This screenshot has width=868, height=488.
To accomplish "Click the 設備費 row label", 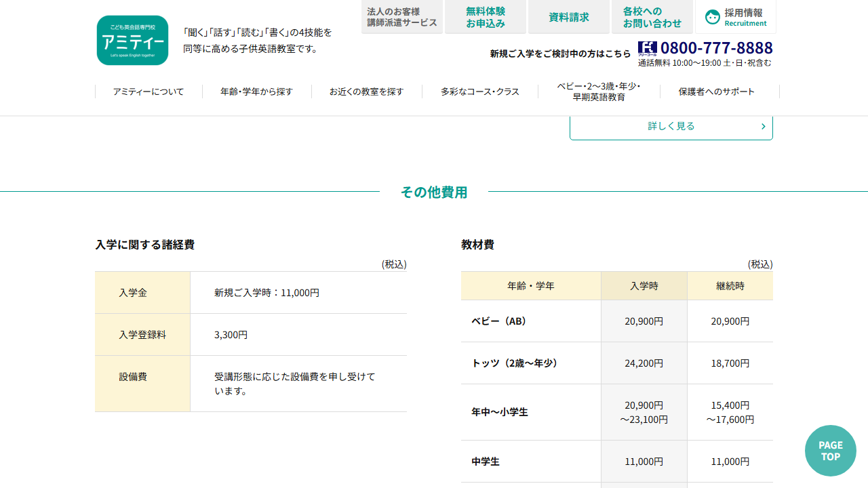I will pyautogui.click(x=142, y=384).
